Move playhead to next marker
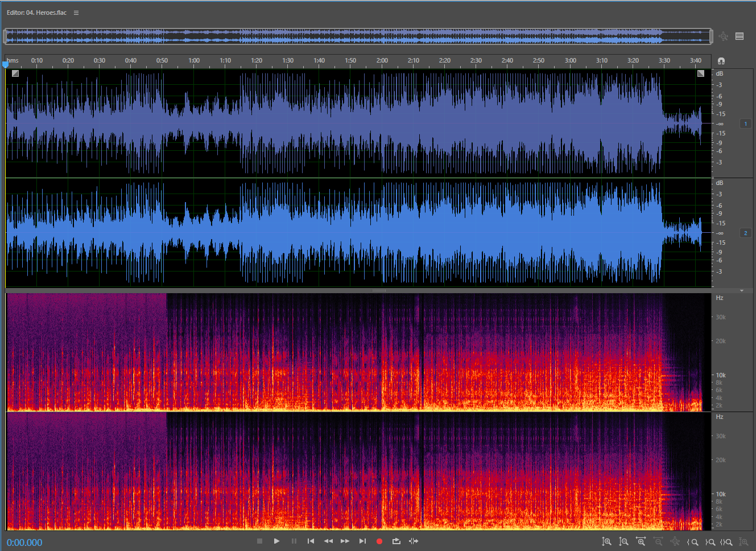Image resolution: width=756 pixels, height=551 pixels. pos(362,541)
